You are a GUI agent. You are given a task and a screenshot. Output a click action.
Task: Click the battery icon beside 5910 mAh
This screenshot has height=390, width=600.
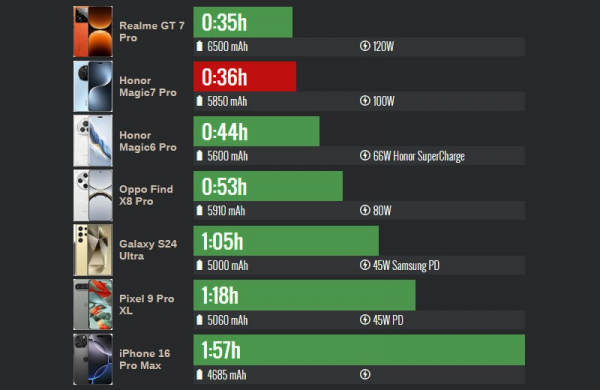click(199, 211)
